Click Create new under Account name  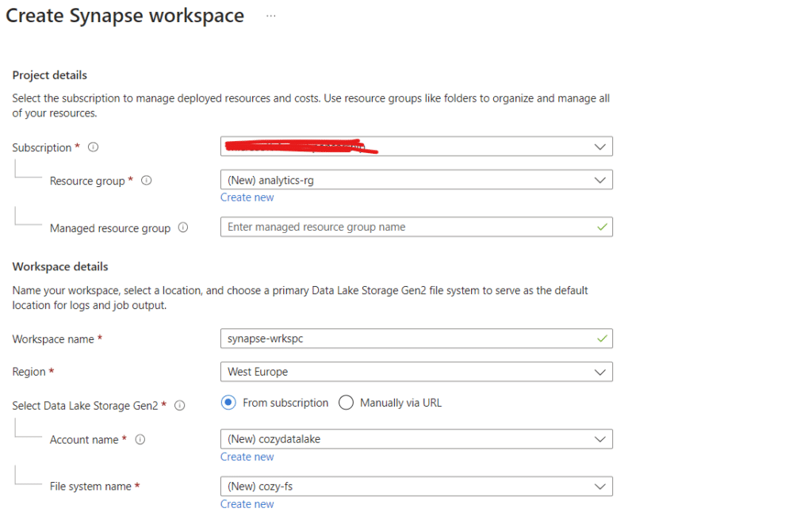pos(247,457)
